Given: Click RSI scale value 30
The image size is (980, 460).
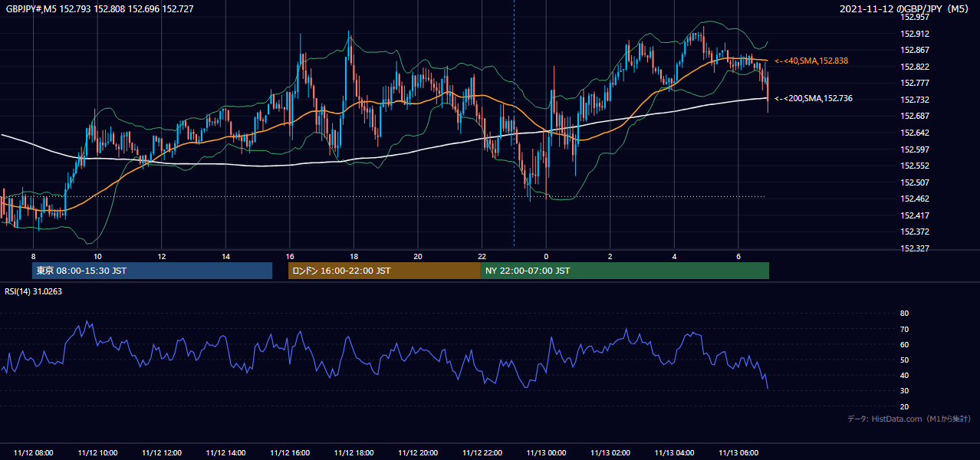Looking at the screenshot, I should (904, 391).
